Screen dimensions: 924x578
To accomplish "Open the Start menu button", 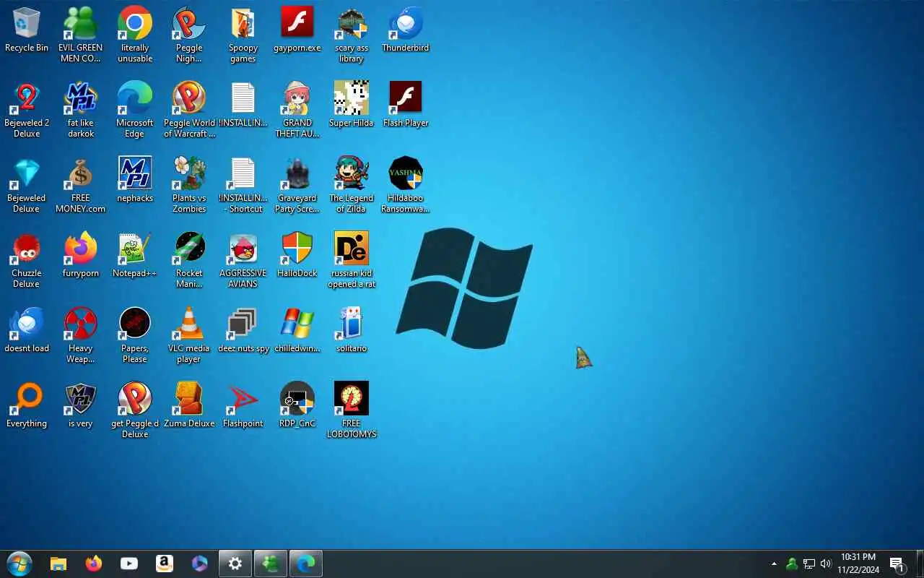I will point(19,564).
